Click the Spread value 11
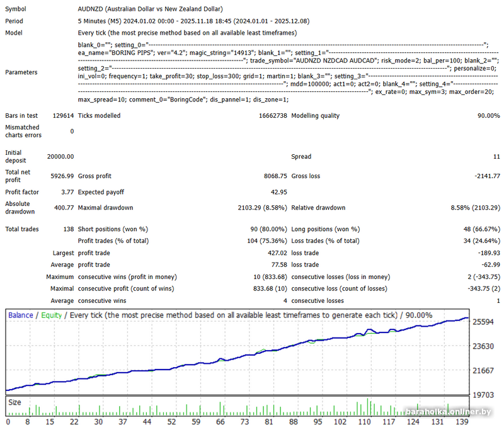Viewport: 504px width, 425px height. 496,156
